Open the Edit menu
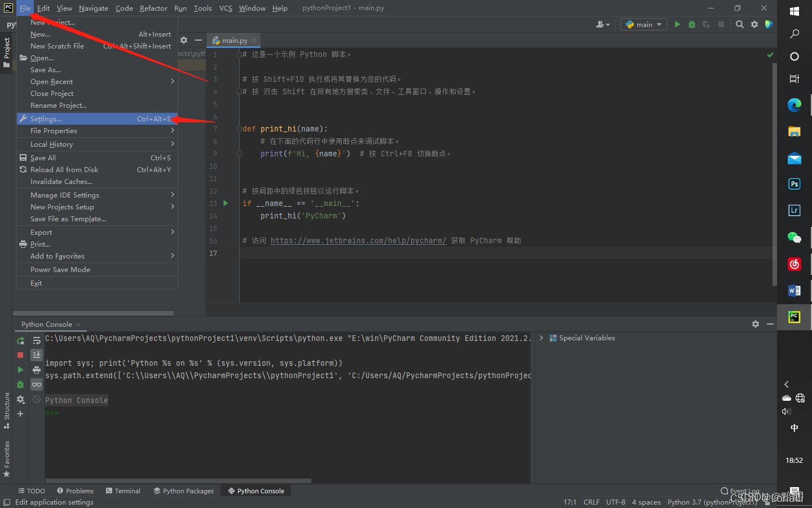 tap(43, 8)
